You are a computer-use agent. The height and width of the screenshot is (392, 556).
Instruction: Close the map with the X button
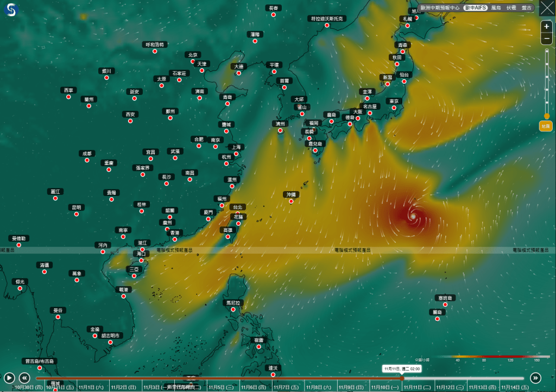(x=546, y=11)
